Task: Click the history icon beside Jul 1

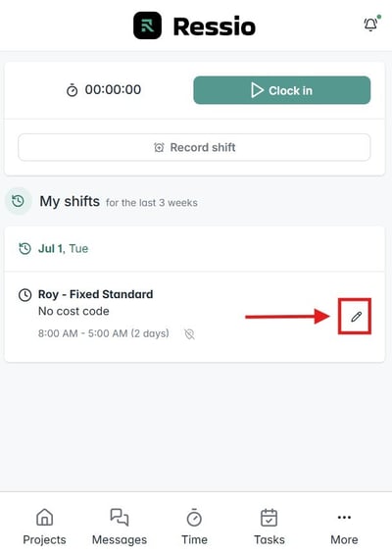Action: (24, 249)
